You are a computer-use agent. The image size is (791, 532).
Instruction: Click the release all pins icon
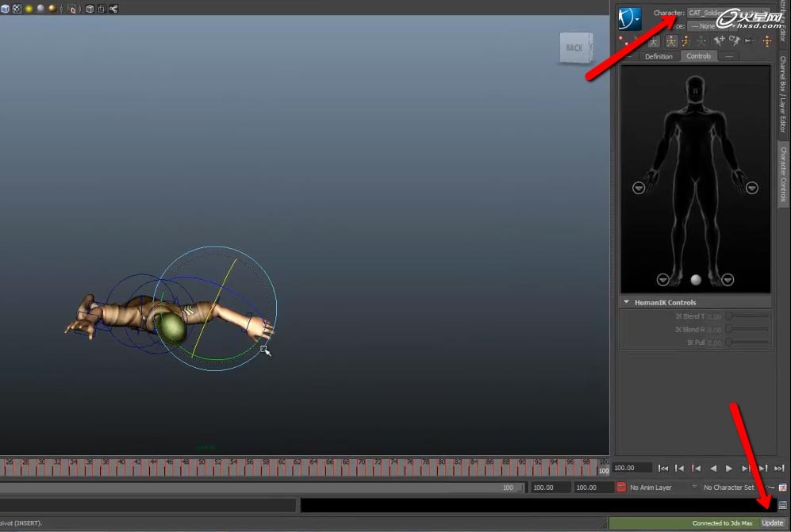coord(750,41)
